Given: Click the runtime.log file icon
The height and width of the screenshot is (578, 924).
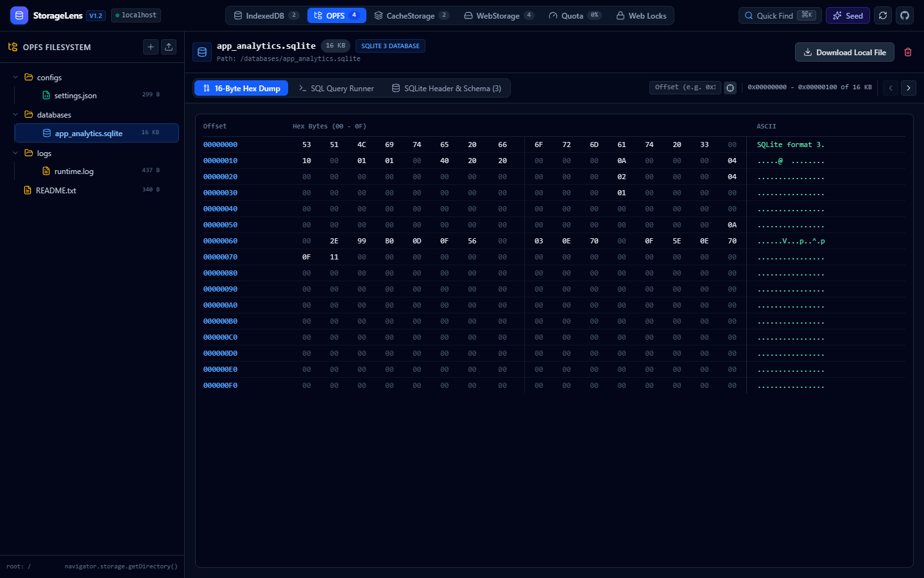Looking at the screenshot, I should click(46, 171).
